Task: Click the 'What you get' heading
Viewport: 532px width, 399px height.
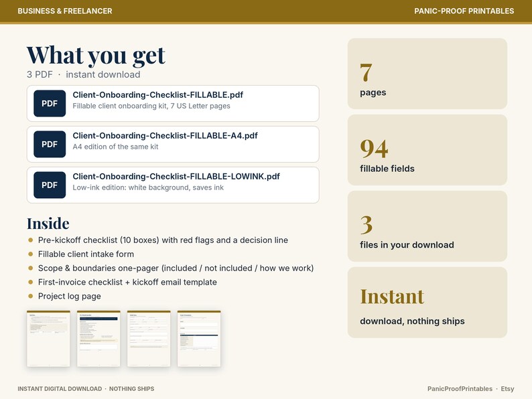Action: [x=96, y=55]
